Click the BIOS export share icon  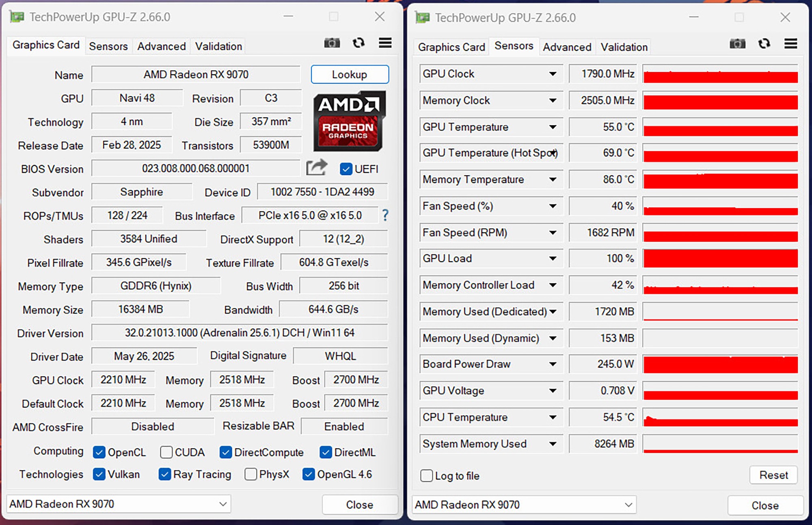pos(317,167)
